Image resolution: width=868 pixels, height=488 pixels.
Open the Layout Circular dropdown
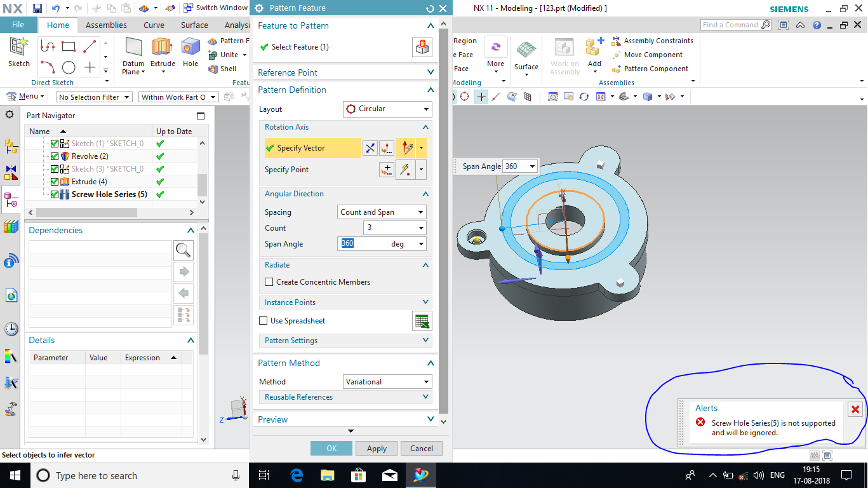point(387,109)
